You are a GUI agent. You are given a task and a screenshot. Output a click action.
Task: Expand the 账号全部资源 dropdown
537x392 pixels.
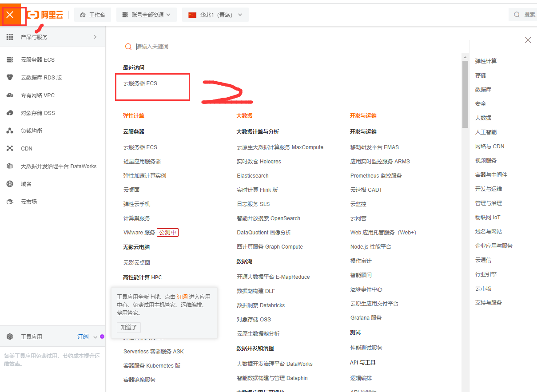point(147,15)
